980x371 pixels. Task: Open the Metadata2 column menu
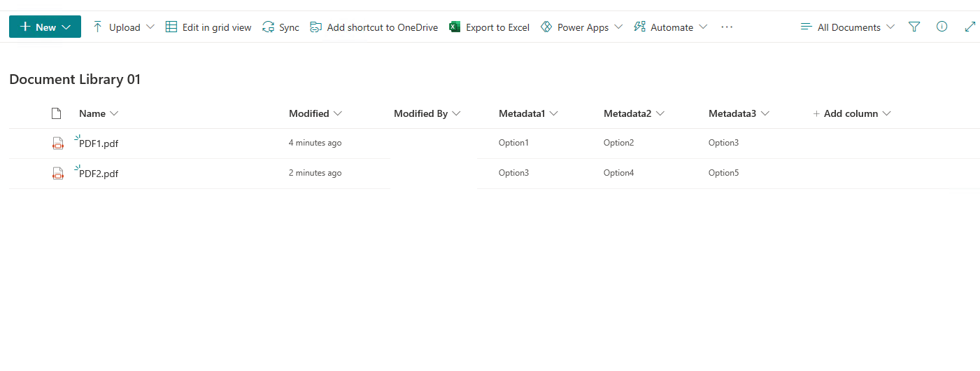coord(634,113)
